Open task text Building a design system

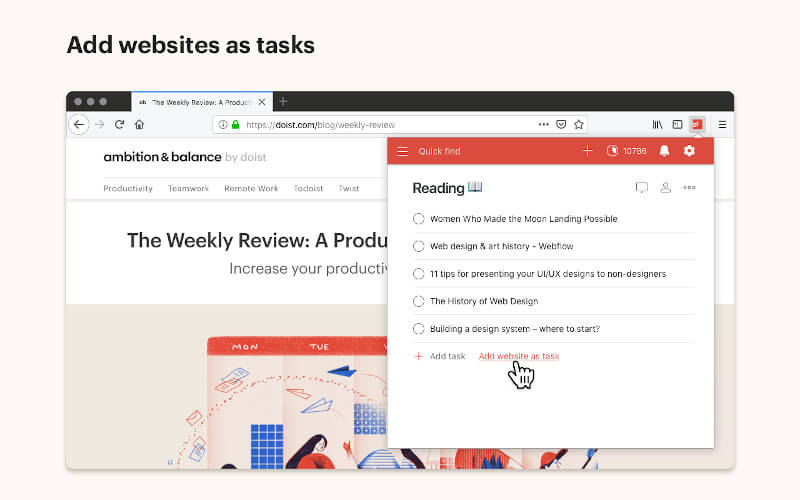coord(515,329)
